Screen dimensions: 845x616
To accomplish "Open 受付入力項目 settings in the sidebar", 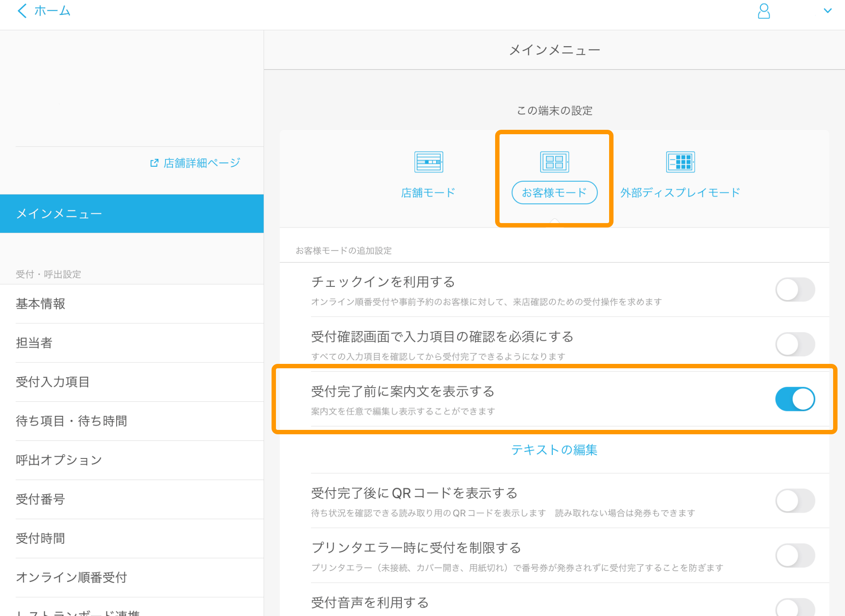I will click(x=53, y=382).
